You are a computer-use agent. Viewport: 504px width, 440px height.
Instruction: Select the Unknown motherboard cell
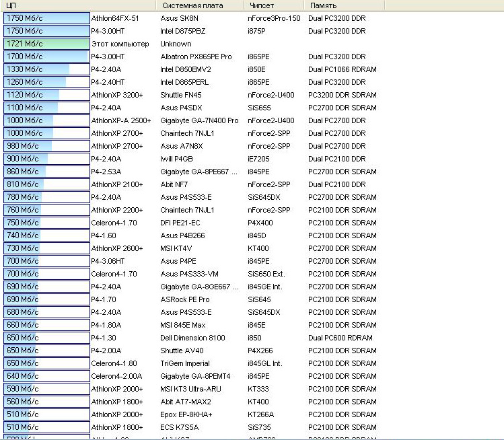pos(176,44)
